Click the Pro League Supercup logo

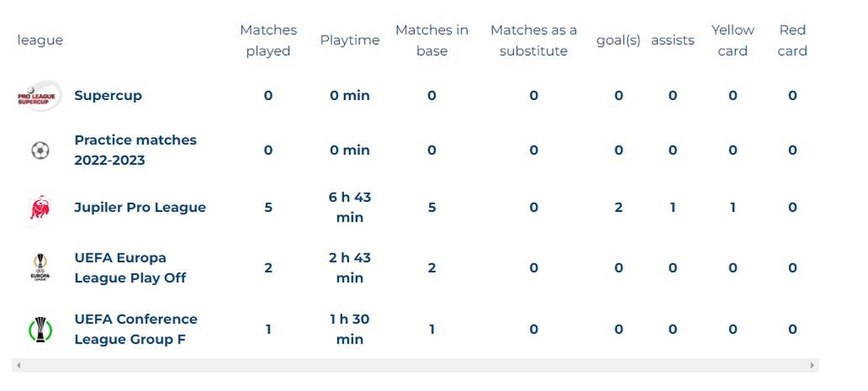coord(39,96)
